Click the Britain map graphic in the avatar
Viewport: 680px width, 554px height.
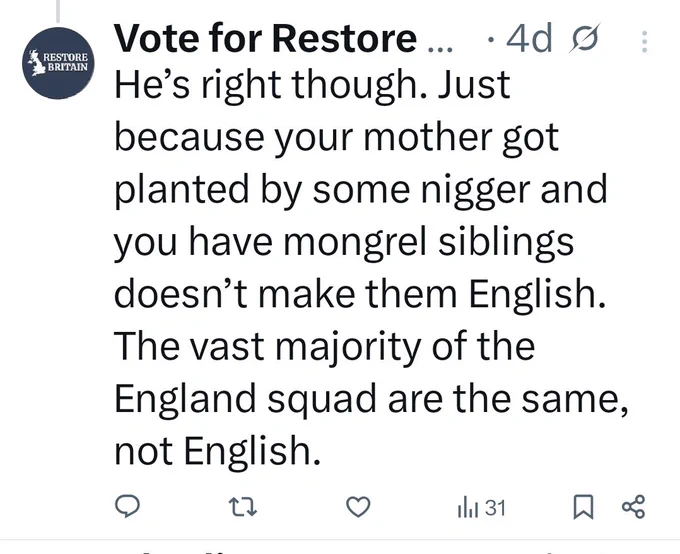[36, 63]
